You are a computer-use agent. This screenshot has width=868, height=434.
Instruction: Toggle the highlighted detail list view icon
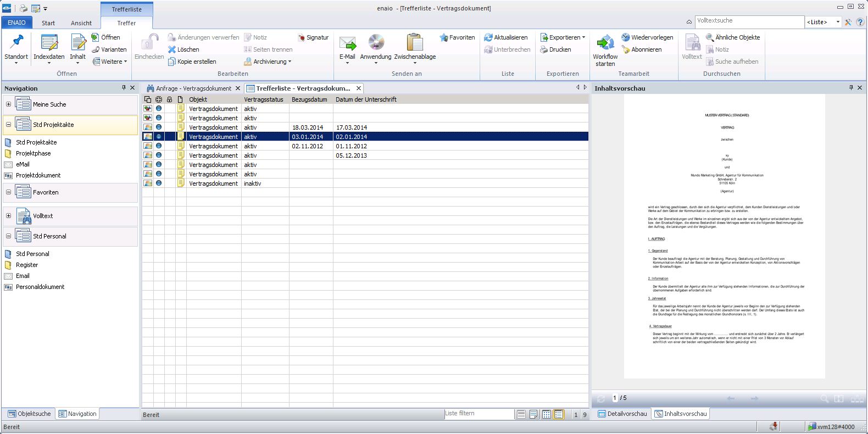(559, 414)
